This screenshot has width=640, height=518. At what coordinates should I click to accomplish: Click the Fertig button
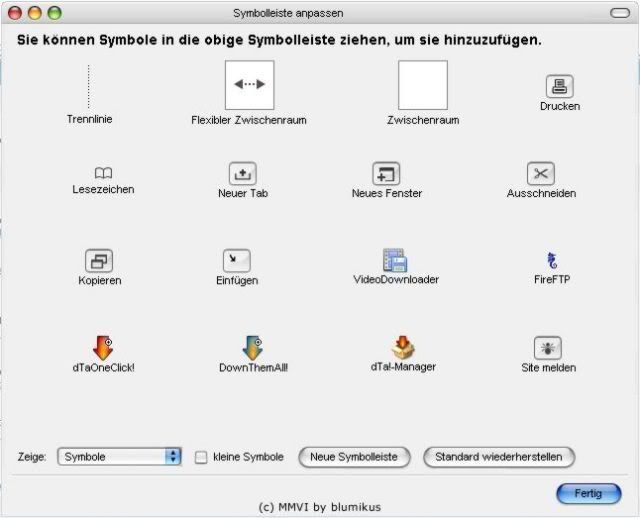click(588, 494)
